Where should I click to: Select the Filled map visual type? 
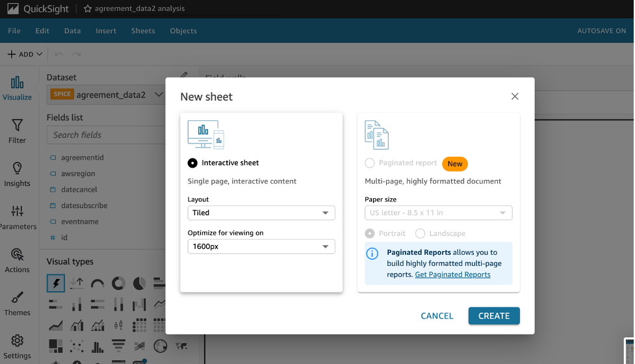[181, 346]
